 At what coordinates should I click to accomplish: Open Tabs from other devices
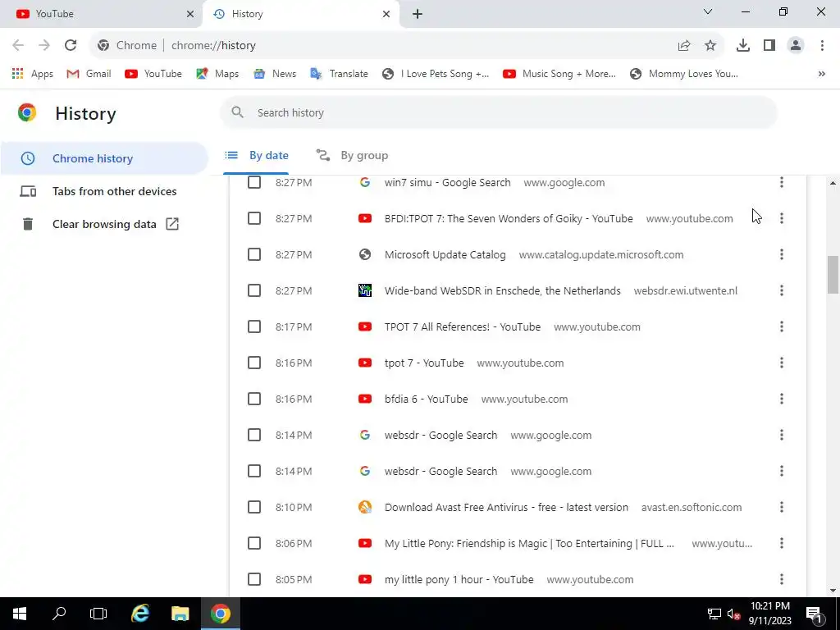(104, 191)
